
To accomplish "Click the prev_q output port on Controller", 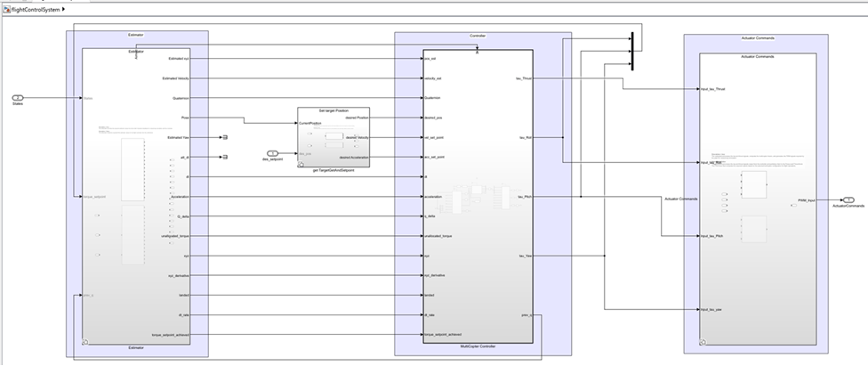I will tap(527, 315).
